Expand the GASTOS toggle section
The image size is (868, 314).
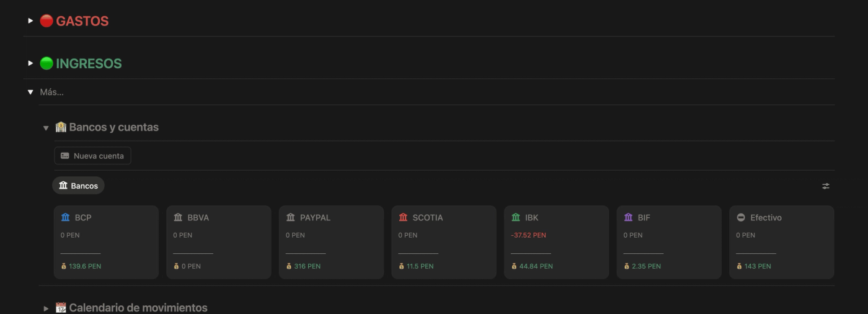[30, 21]
